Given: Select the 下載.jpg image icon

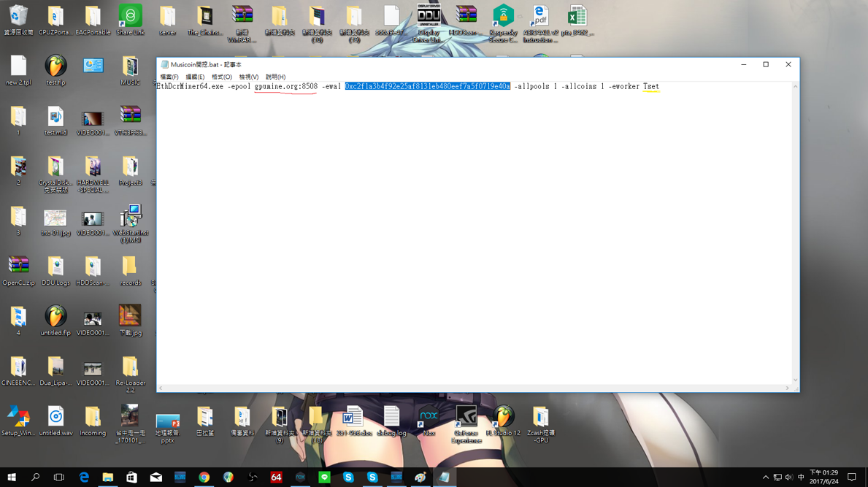Looking at the screenshot, I should tap(130, 321).
